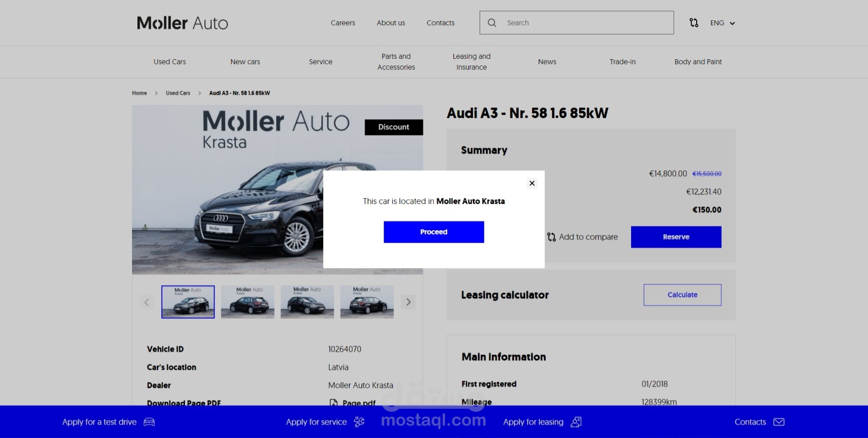868x438 pixels.
Task: Expand the ENG language dropdown
Action: pyautogui.click(x=722, y=23)
